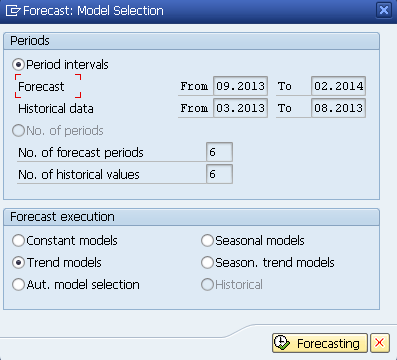Click the Forecasting clock icon
This screenshot has width=397, height=360.
282,342
